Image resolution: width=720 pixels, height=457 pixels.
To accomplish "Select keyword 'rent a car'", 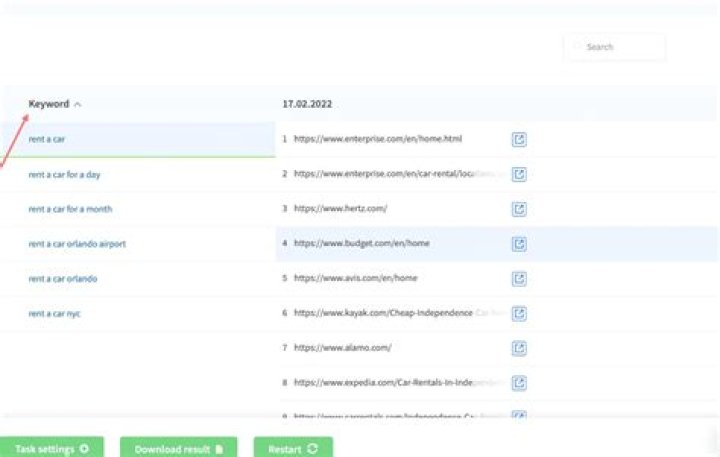I will coord(47,139).
